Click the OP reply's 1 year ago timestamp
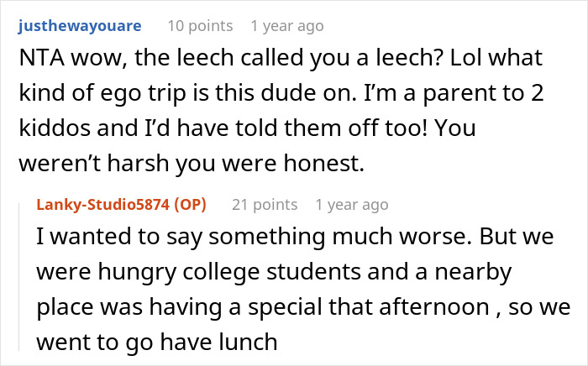 [351, 204]
